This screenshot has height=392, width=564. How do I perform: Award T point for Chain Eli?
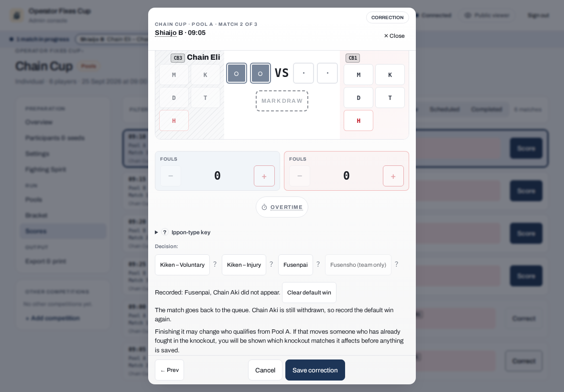[206, 98]
